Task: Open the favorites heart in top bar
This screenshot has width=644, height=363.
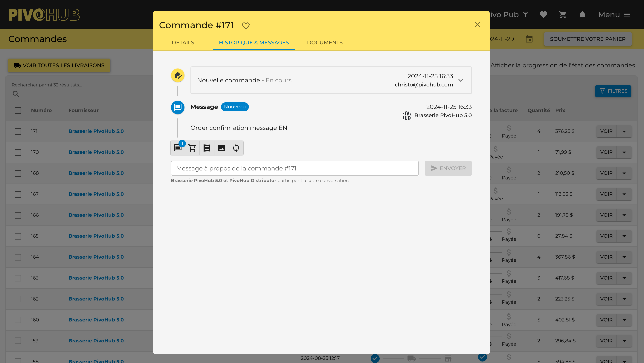Action: tap(543, 14)
